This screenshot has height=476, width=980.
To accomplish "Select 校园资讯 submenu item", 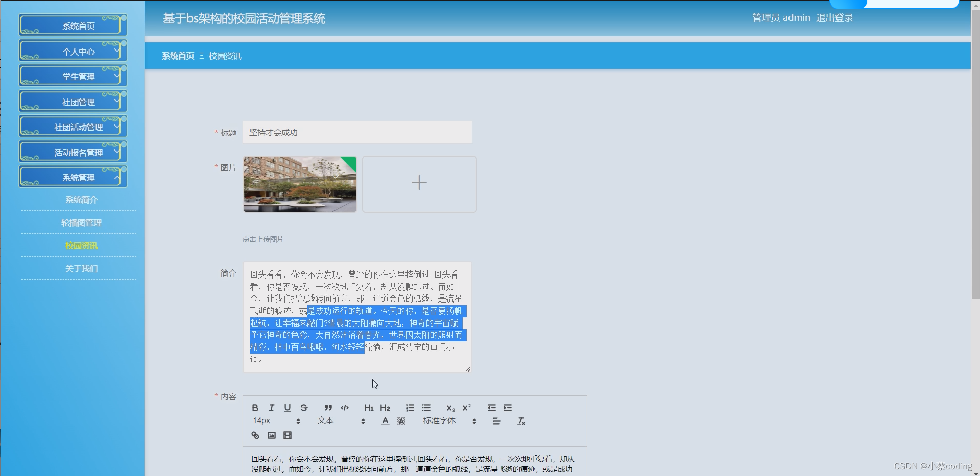I will 81,245.
